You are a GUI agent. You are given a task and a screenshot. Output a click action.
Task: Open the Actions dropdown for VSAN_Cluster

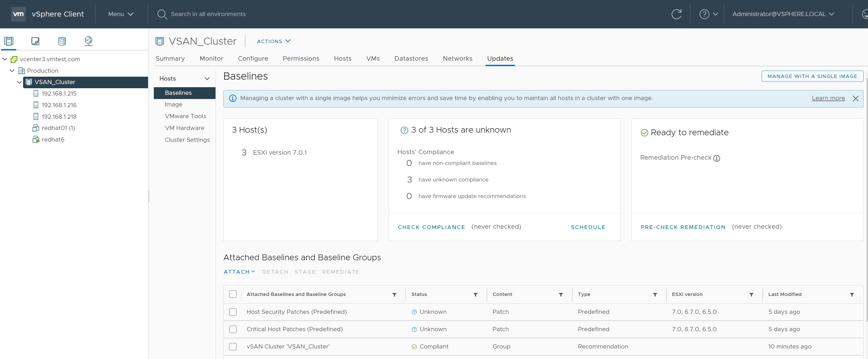273,41
